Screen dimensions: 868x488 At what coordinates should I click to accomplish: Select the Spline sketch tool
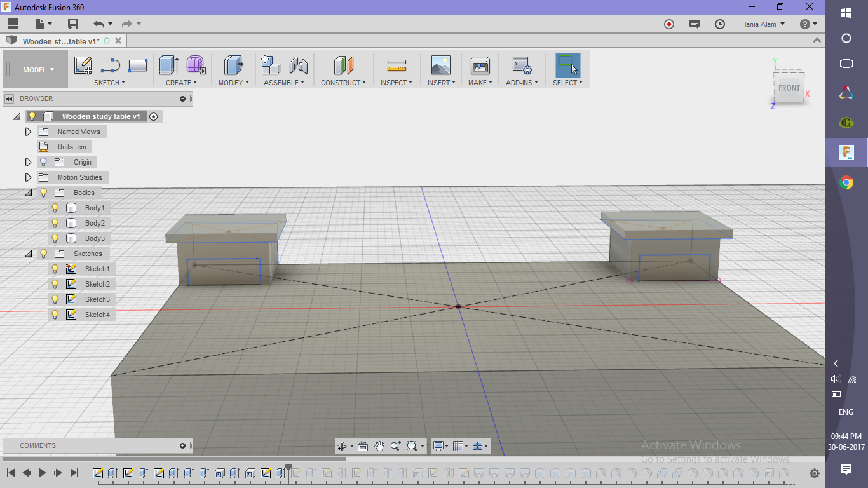click(111, 65)
